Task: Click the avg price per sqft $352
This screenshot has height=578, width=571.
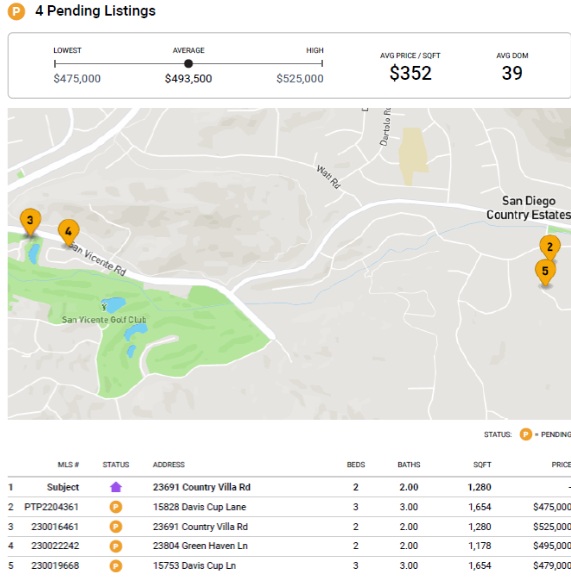Action: click(x=410, y=73)
